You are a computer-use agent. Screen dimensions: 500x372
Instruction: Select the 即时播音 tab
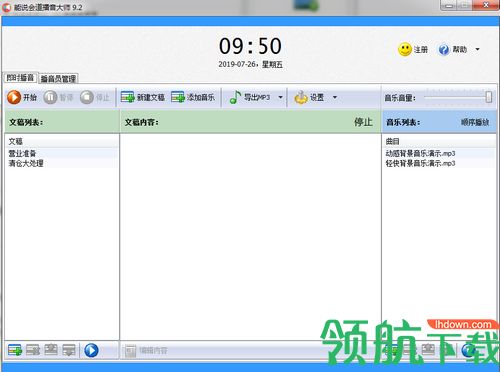click(x=20, y=78)
